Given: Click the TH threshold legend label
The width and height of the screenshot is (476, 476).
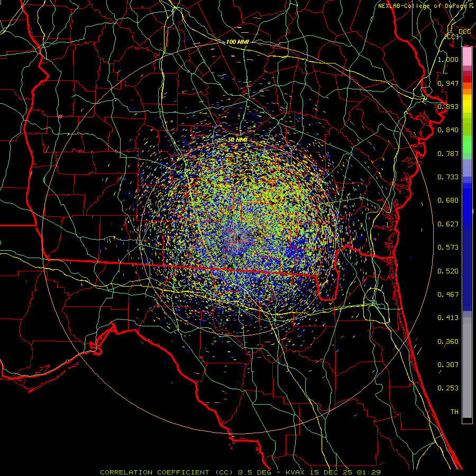Looking at the screenshot, I should 454,412.
